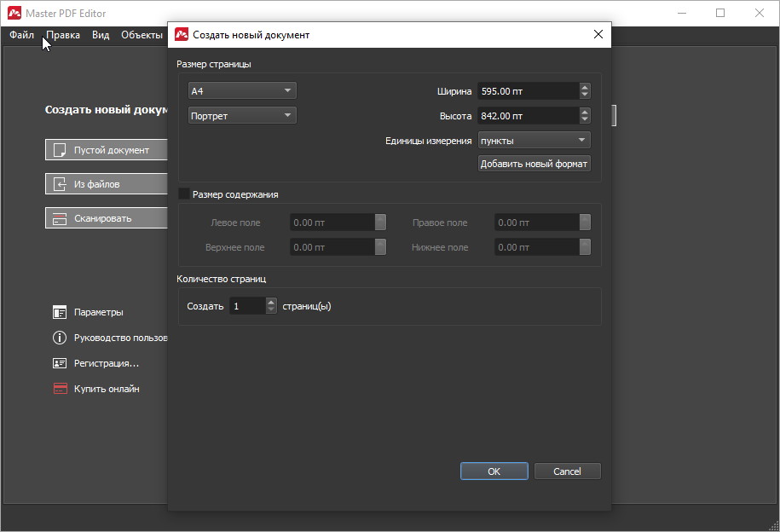Open the A4 page format dropdown
The width and height of the screenshot is (780, 532).
[242, 90]
